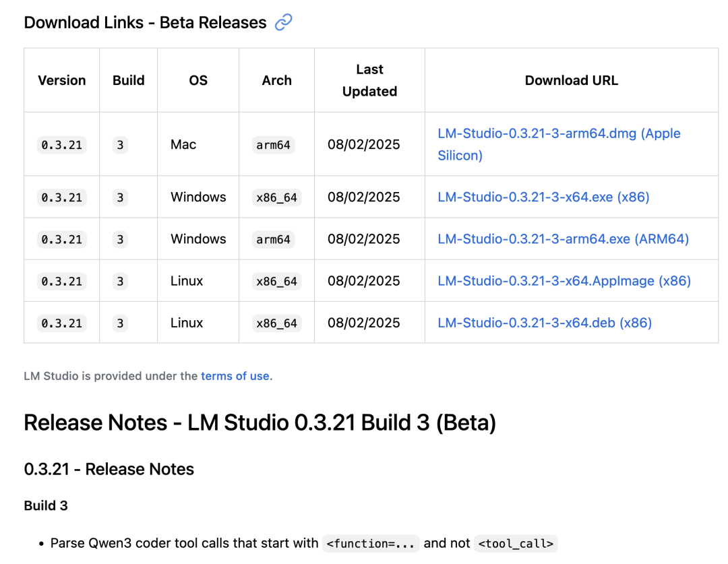Click the <function=... code snippet

pos(371,543)
